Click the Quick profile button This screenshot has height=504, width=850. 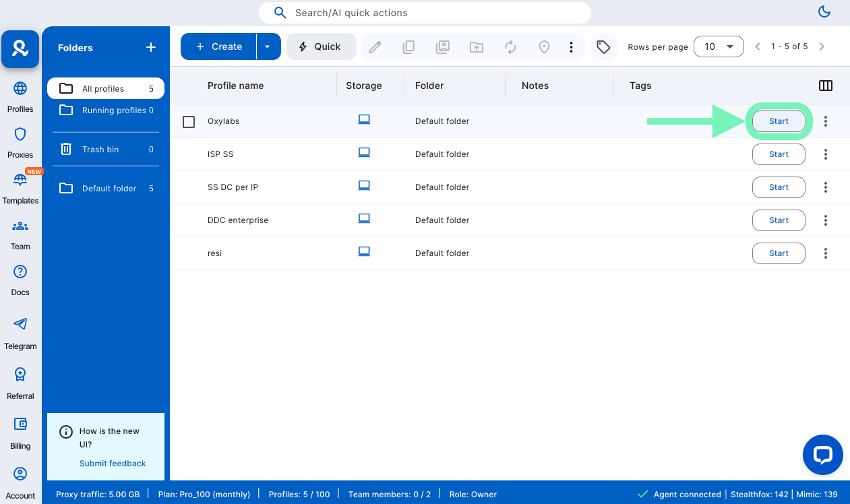click(x=321, y=46)
